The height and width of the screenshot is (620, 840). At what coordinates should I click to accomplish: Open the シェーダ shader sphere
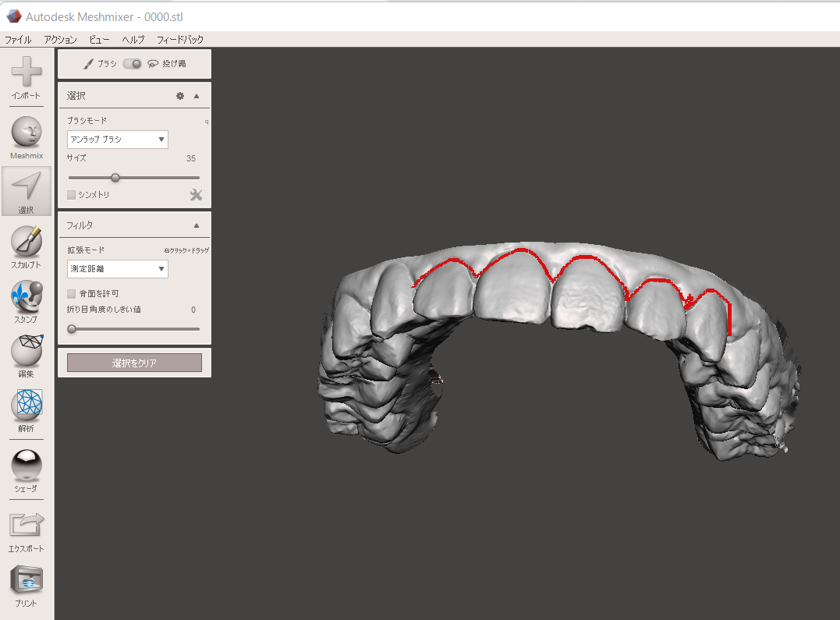click(27, 465)
